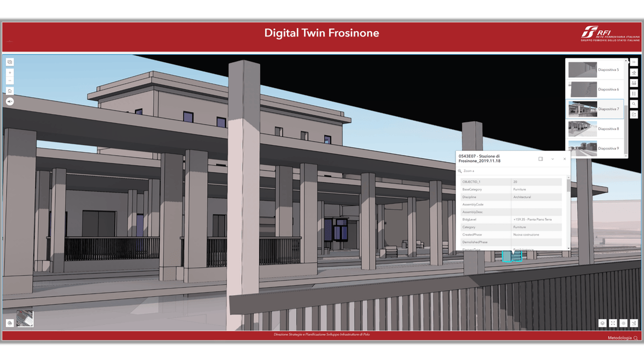
Task: Click the popup attribute table scrollbar
Action: pos(568,186)
